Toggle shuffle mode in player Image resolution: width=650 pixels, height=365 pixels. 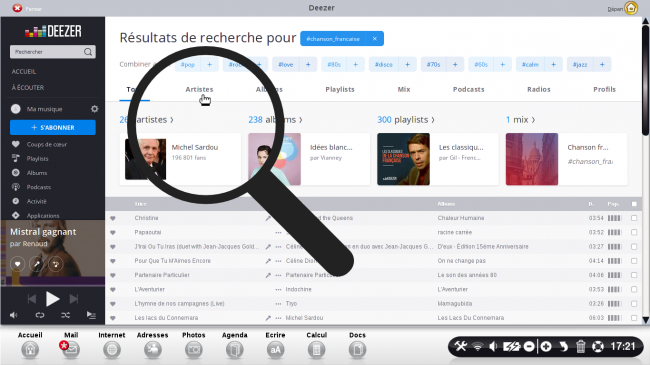coord(65,315)
